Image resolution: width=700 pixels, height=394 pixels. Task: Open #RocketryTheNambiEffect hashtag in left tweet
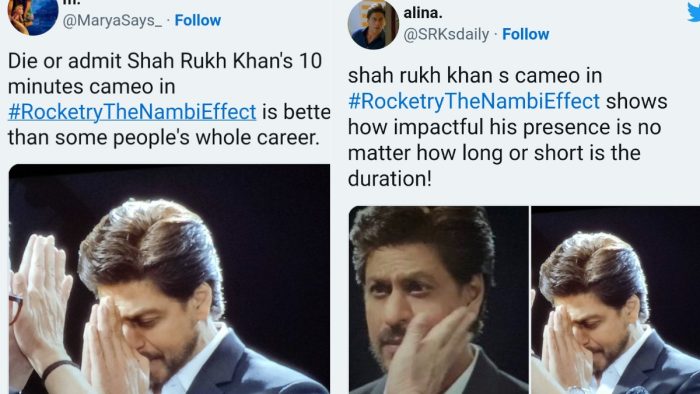pos(132,112)
